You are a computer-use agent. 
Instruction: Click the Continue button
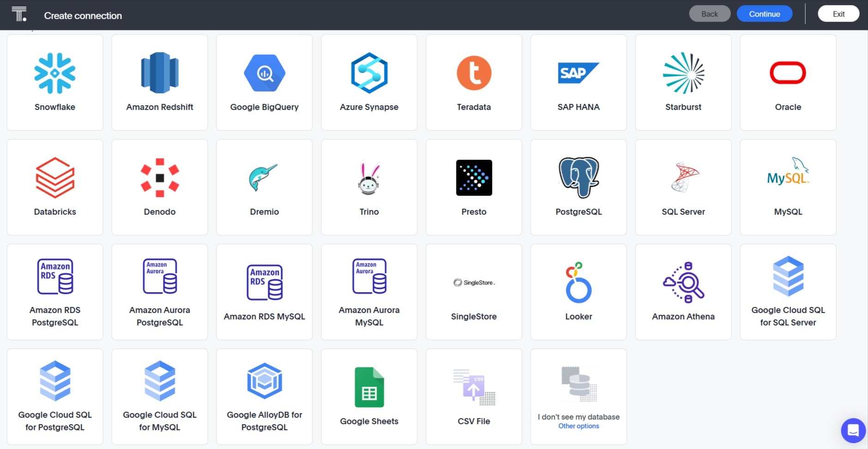click(765, 14)
